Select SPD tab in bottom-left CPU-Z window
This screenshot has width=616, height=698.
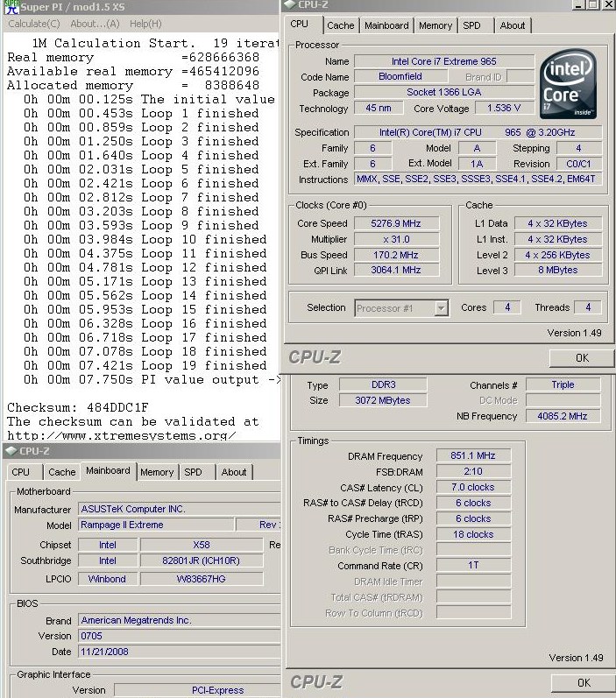193,472
